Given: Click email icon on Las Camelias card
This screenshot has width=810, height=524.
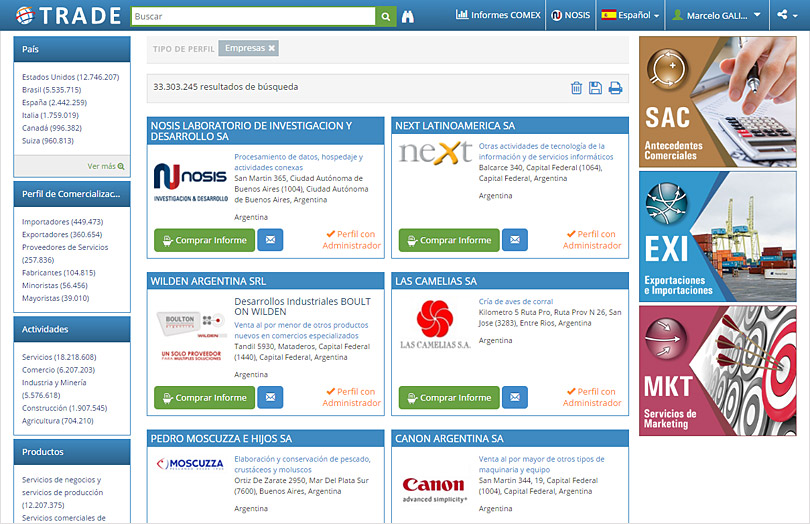Looking at the screenshot, I should point(515,397).
